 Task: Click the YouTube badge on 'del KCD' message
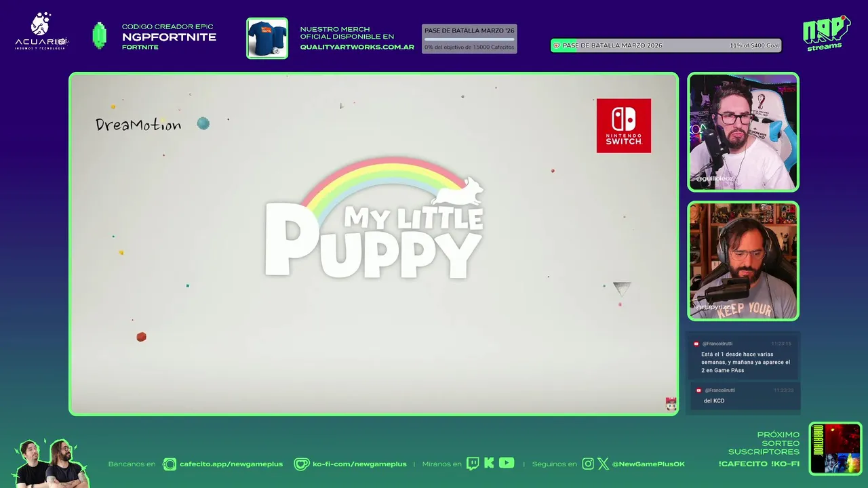[699, 390]
